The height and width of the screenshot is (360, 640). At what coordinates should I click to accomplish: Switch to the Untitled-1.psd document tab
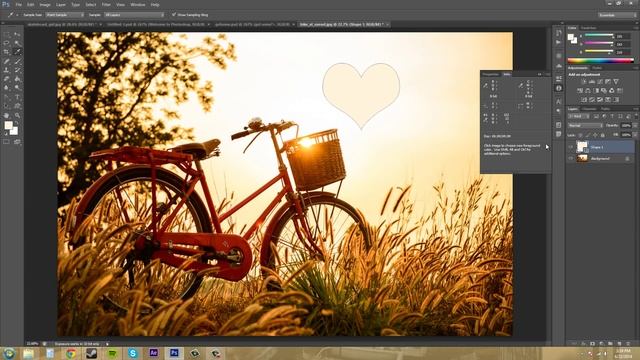(x=157, y=24)
